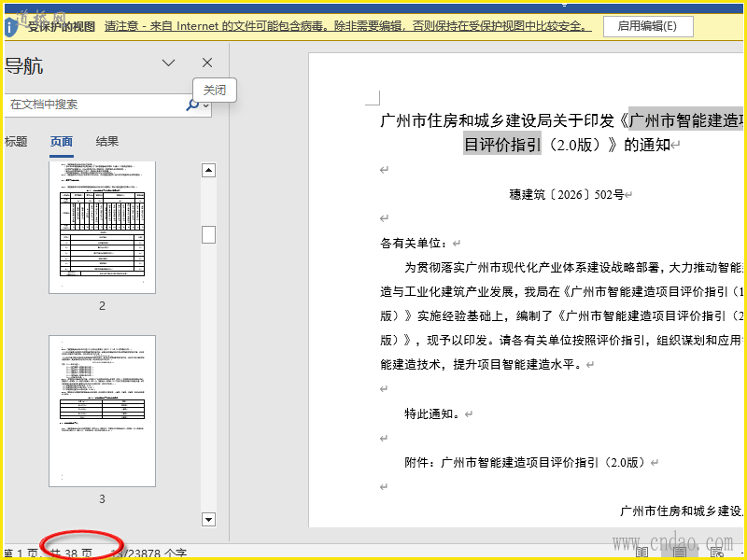Click the signature line 广州市住房和城乡建设
Screen dimensions: 747x560
click(x=682, y=511)
